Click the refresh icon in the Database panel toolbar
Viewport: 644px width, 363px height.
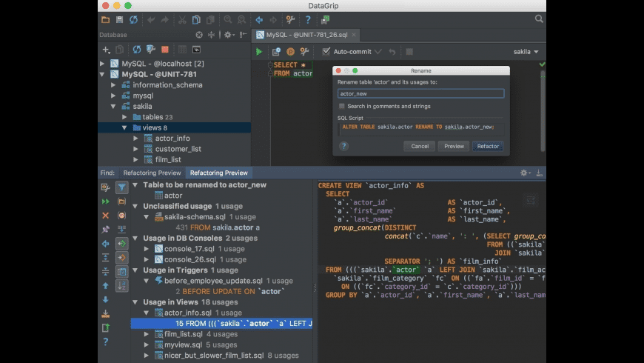click(137, 50)
